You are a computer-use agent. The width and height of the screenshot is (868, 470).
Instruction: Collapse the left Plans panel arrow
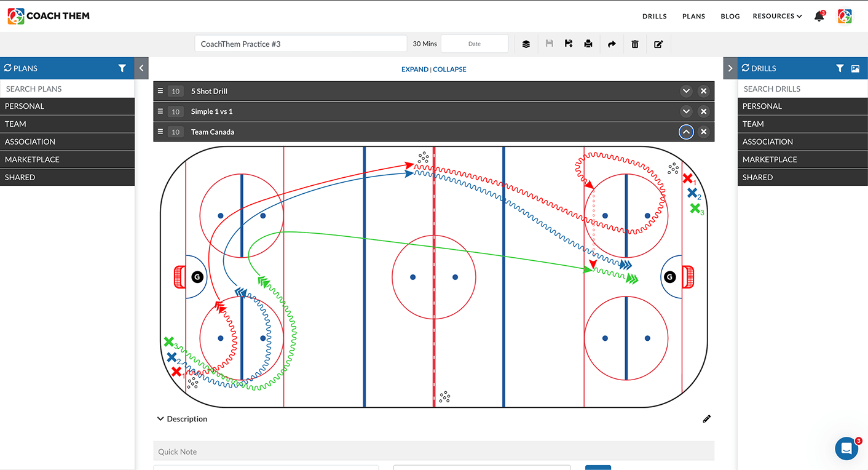click(141, 68)
